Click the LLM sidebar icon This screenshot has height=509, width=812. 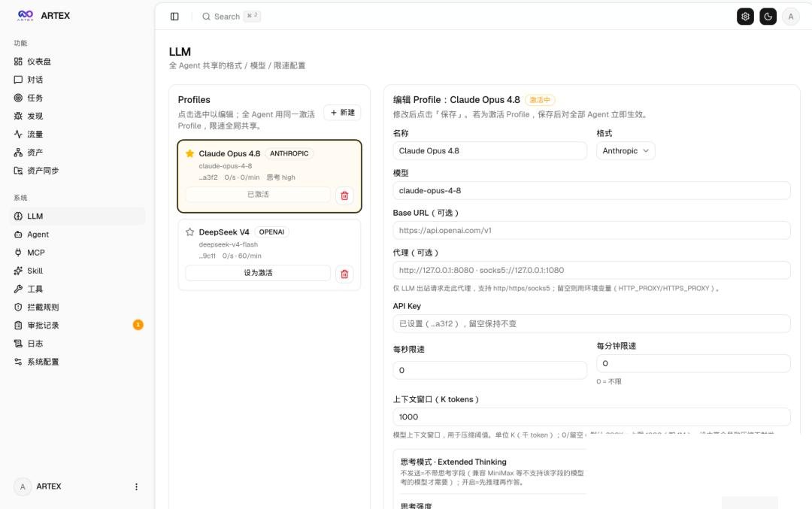point(18,216)
